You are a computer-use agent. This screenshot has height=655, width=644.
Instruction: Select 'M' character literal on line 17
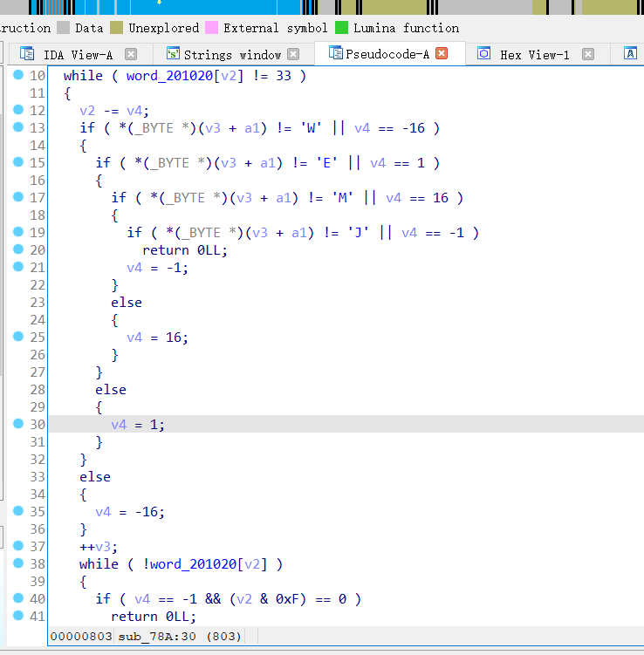tap(343, 198)
